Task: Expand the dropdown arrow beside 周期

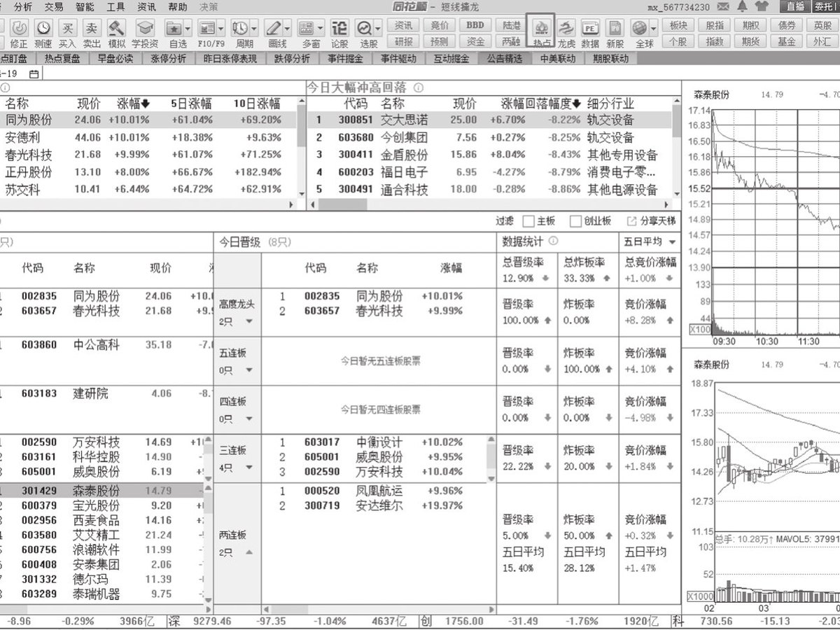Action: (254, 29)
